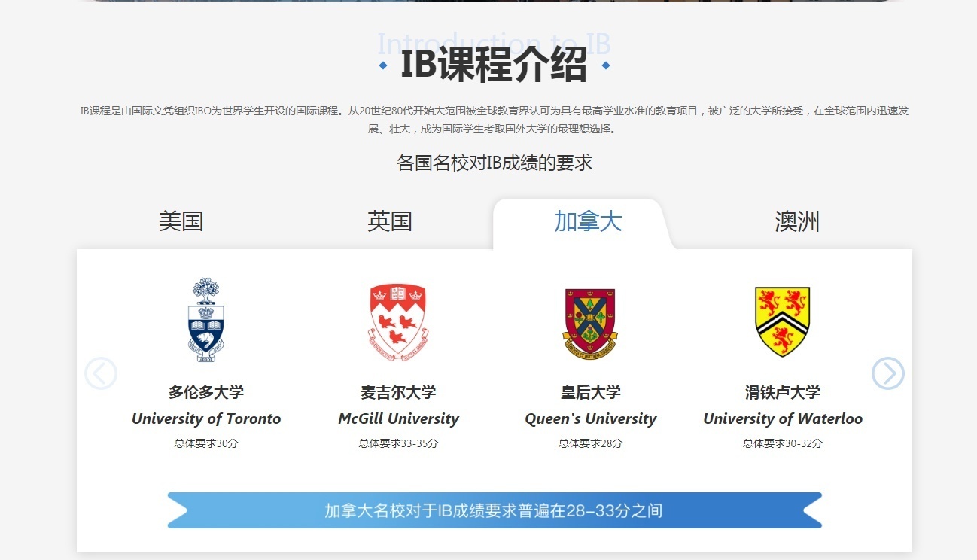Click the Queen's University English name
The width and height of the screenshot is (977, 560).
(591, 419)
